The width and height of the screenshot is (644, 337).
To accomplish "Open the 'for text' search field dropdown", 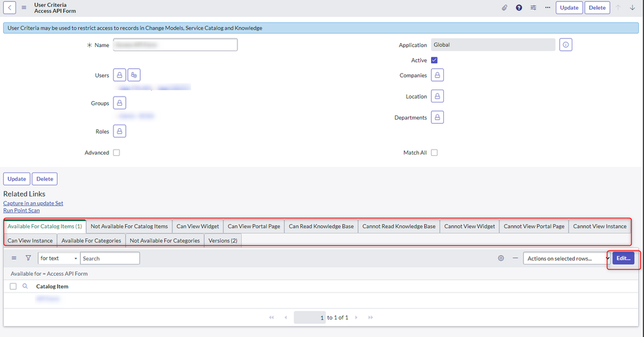I will 58,258.
